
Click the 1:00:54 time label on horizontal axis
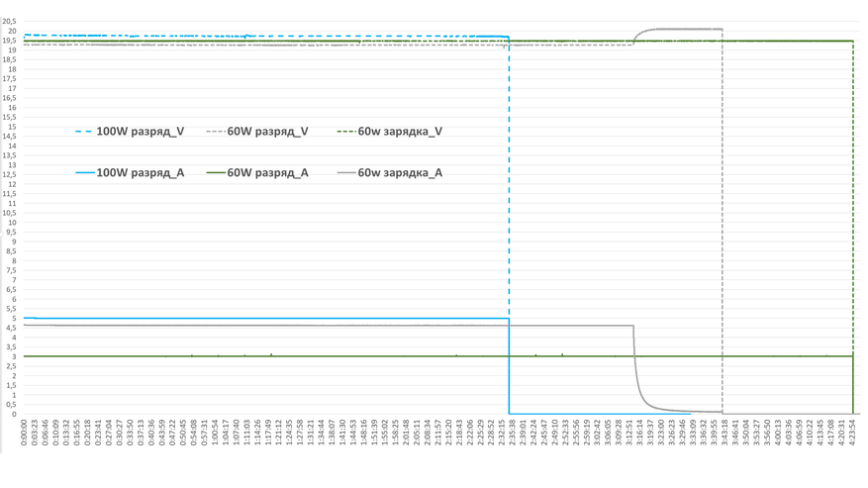[x=216, y=432]
